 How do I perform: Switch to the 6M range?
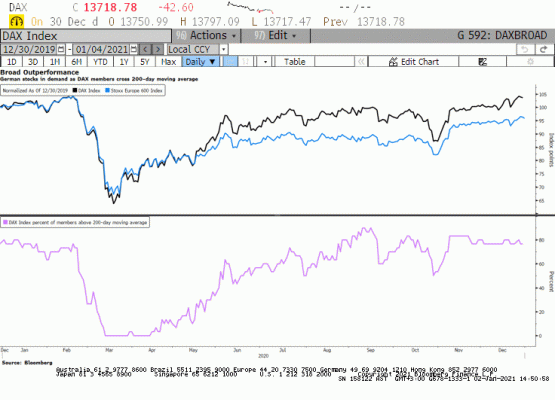tap(76, 62)
